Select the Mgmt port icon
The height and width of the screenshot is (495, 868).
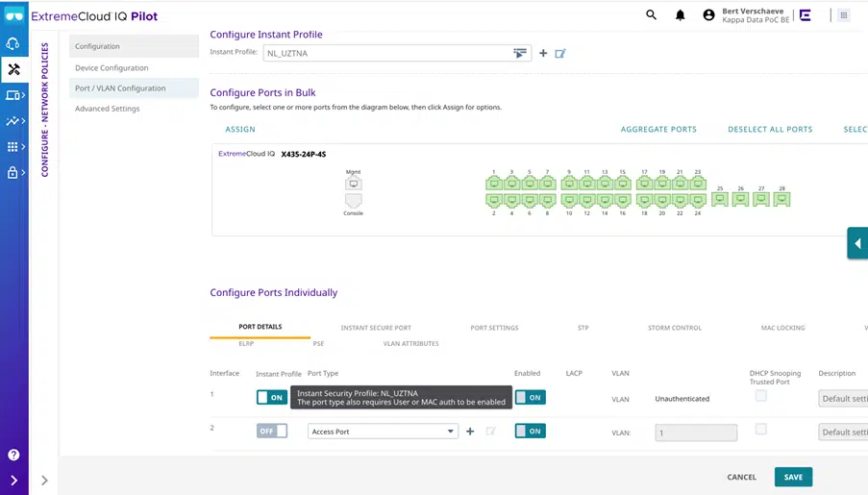tap(353, 184)
